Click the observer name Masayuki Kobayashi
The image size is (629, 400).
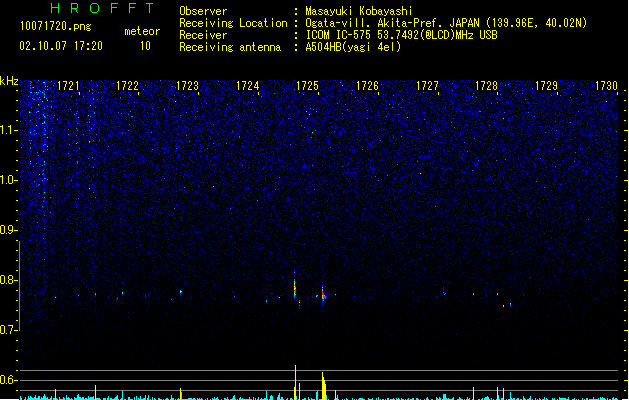click(359, 11)
